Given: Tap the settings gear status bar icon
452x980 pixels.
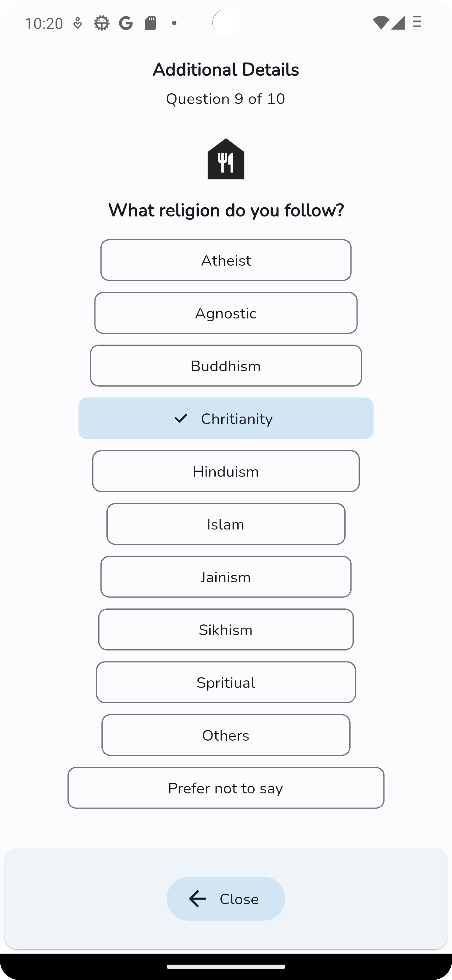Looking at the screenshot, I should [101, 23].
